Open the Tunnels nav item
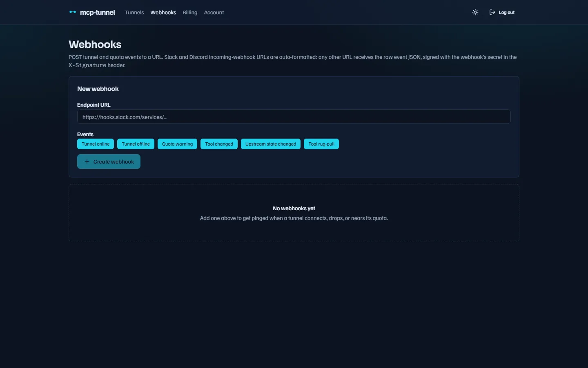Viewport: 588px width, 368px height. click(x=134, y=12)
